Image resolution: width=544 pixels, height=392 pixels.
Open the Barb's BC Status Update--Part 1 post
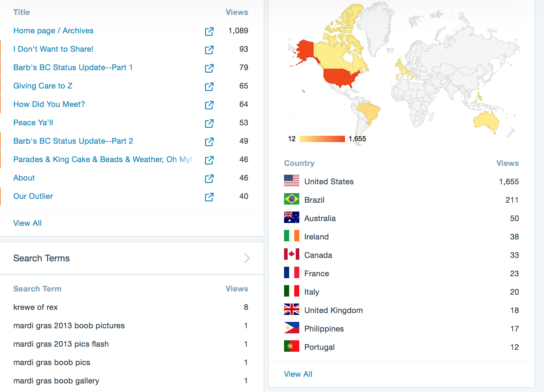(73, 68)
